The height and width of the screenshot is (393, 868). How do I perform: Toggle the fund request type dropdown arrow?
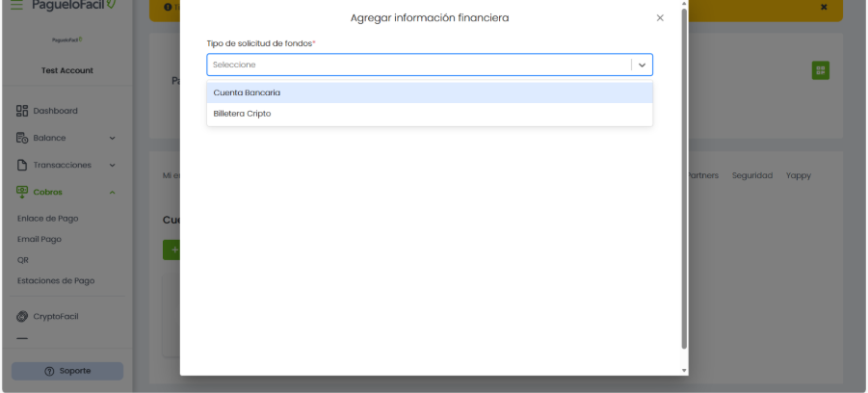tap(643, 65)
